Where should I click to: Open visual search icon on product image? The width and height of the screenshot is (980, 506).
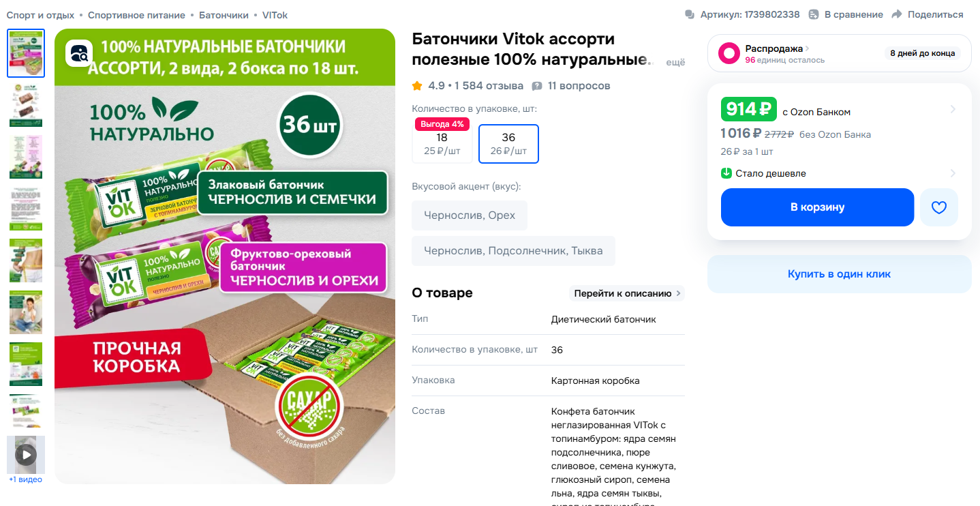79,53
